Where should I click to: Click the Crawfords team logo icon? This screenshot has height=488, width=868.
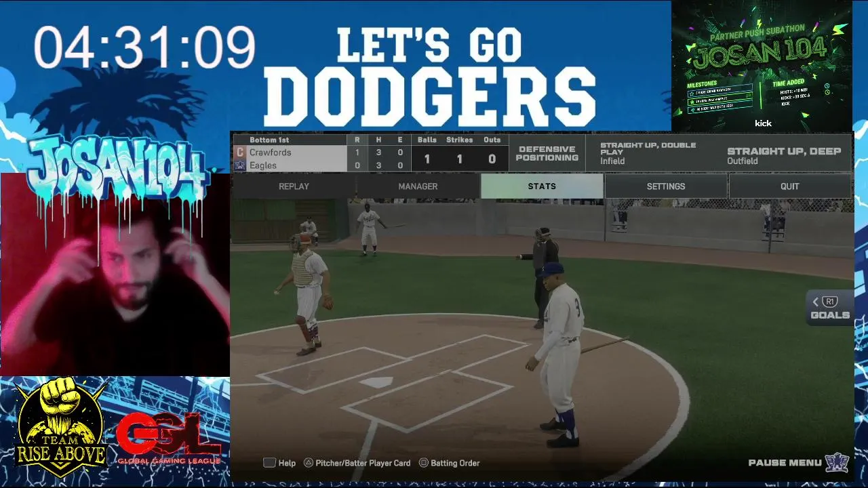pyautogui.click(x=239, y=152)
